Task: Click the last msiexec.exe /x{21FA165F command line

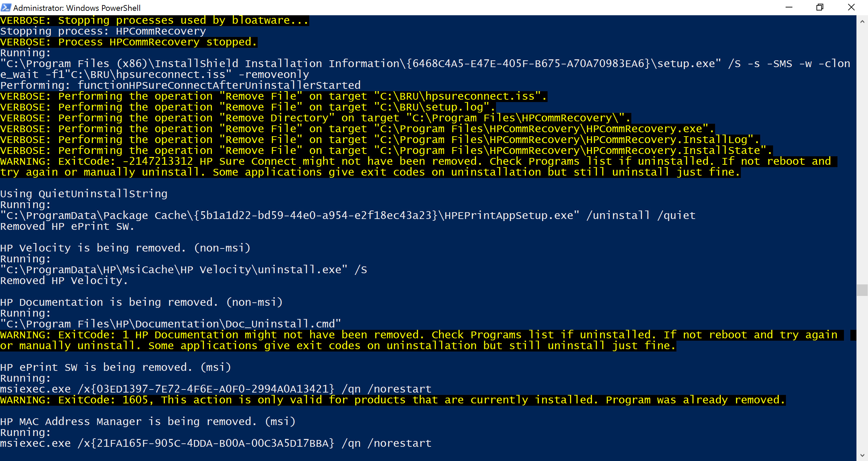Action: tap(216, 443)
